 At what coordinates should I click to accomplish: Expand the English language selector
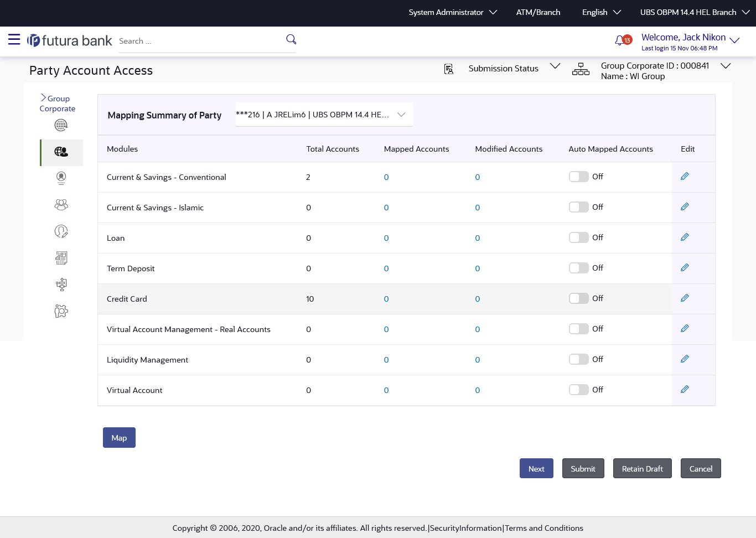(601, 12)
